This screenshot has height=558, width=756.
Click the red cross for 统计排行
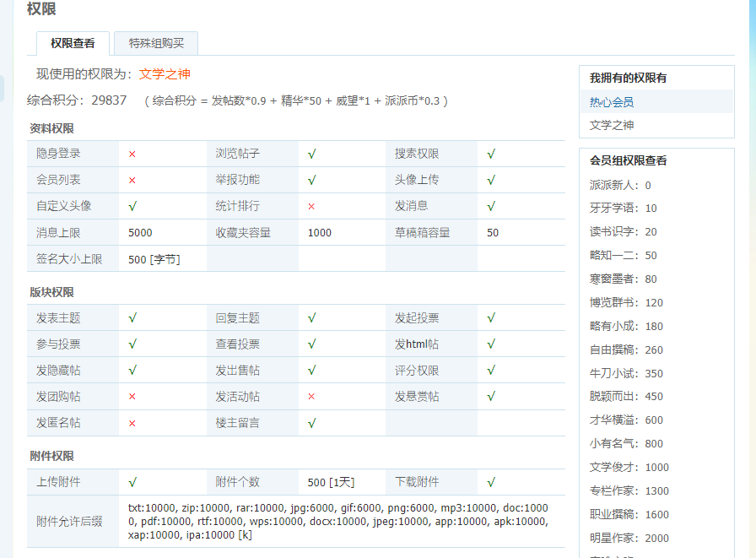point(311,206)
